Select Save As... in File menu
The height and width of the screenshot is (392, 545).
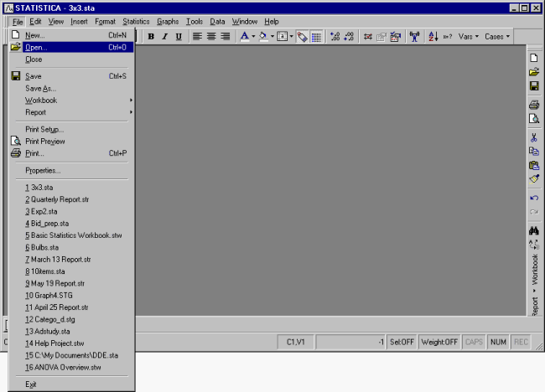coord(71,89)
